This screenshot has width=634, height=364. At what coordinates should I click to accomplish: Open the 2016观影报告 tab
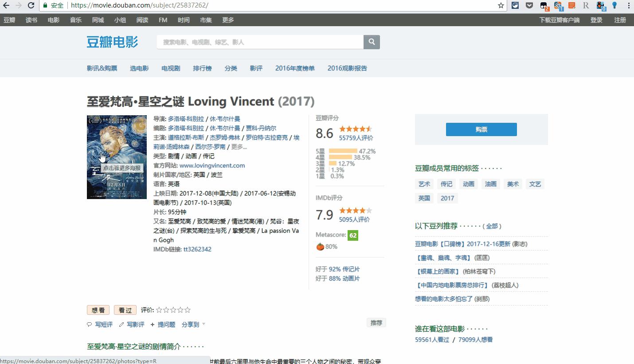click(347, 68)
